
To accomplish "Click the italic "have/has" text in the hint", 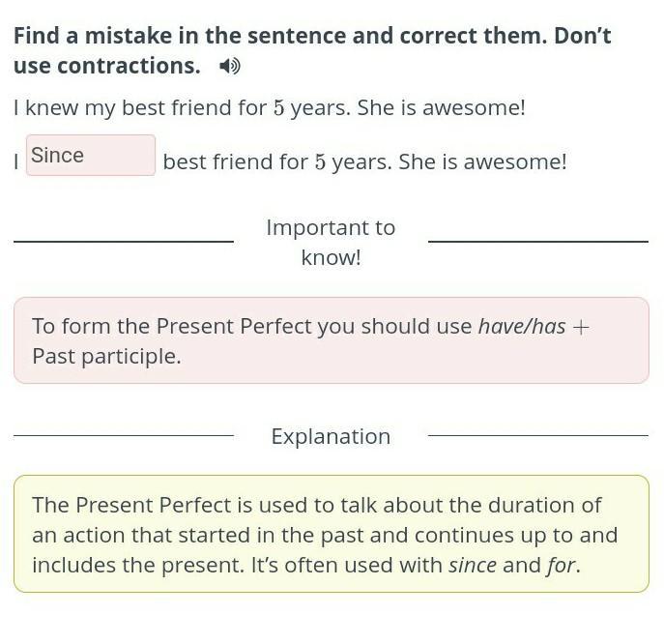I will (x=522, y=326).
